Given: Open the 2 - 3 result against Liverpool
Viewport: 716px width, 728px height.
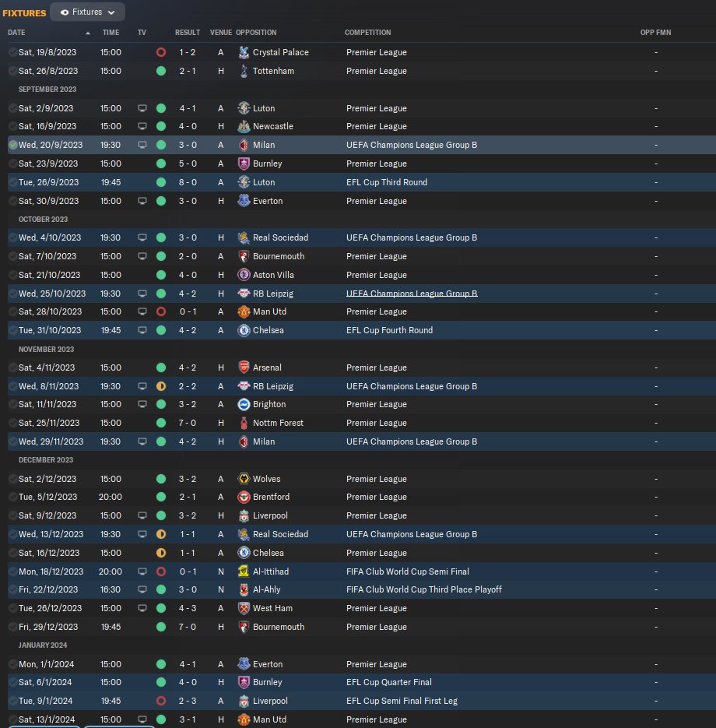Looking at the screenshot, I should (x=188, y=701).
